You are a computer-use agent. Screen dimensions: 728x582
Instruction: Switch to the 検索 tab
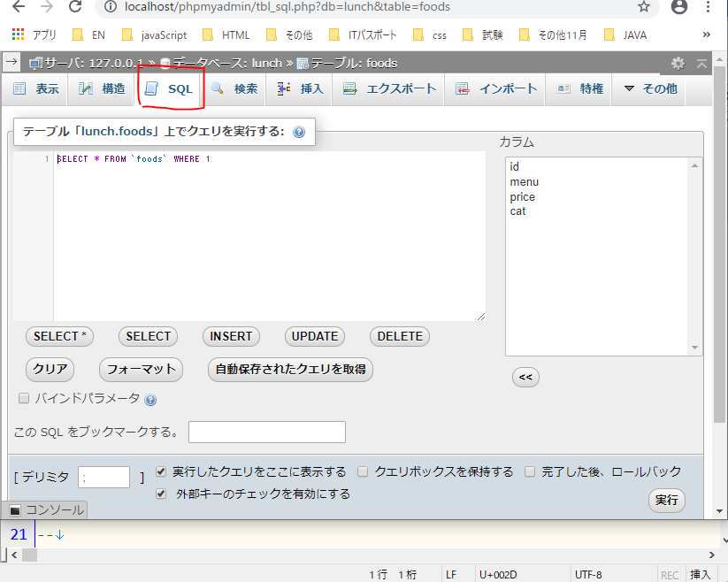pyautogui.click(x=234, y=88)
